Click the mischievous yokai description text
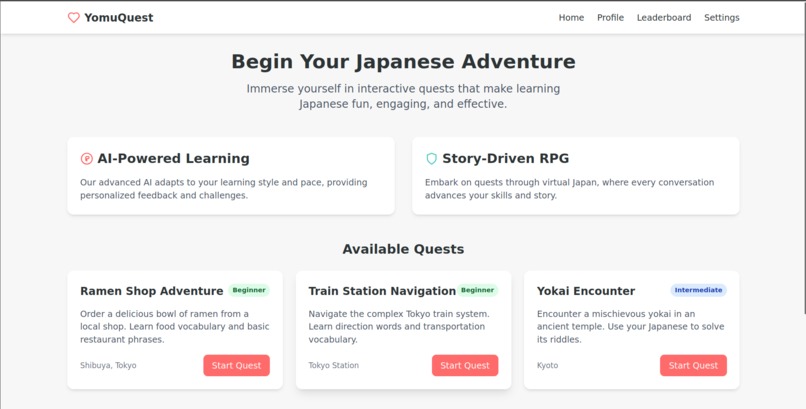Image resolution: width=806 pixels, height=409 pixels. 630,326
